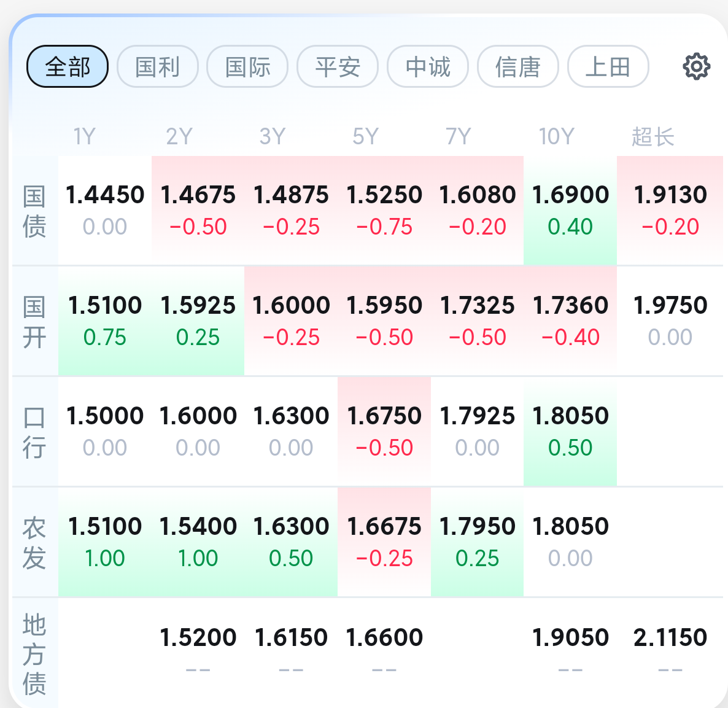The image size is (728, 708).
Task: Open 国债 10Y cell showing 1.6900
Action: click(570, 211)
